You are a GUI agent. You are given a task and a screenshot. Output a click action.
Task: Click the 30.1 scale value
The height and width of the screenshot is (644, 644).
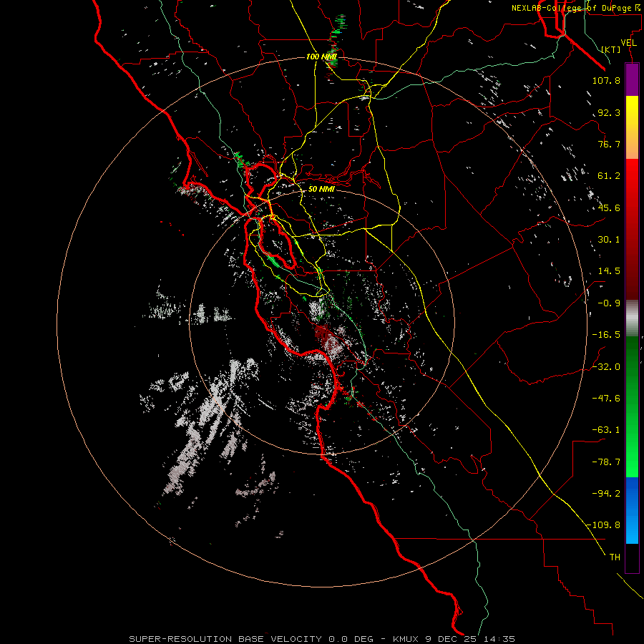[x=609, y=240]
